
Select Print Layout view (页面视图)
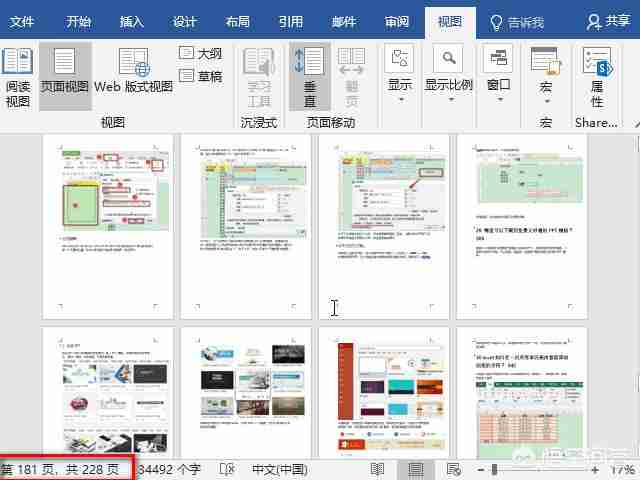(x=64, y=77)
